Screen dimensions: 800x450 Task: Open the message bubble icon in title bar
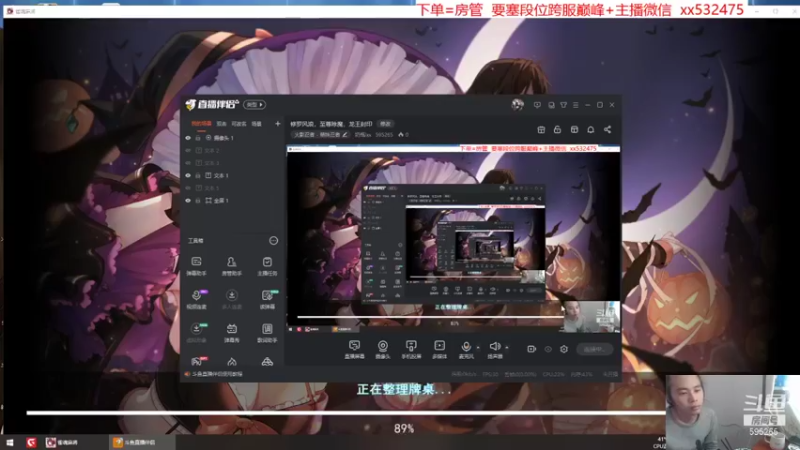[537, 105]
